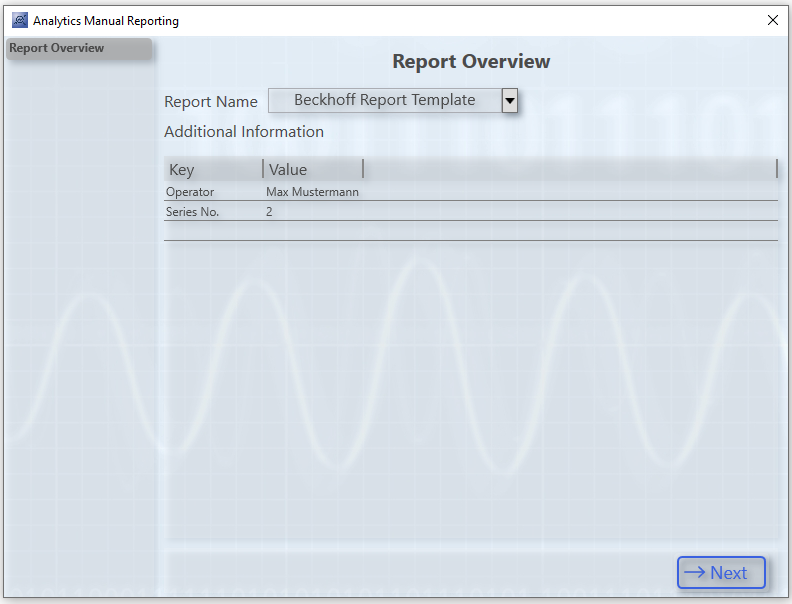Close the Analytics Manual Reporting window
792x604 pixels.
coord(772,20)
